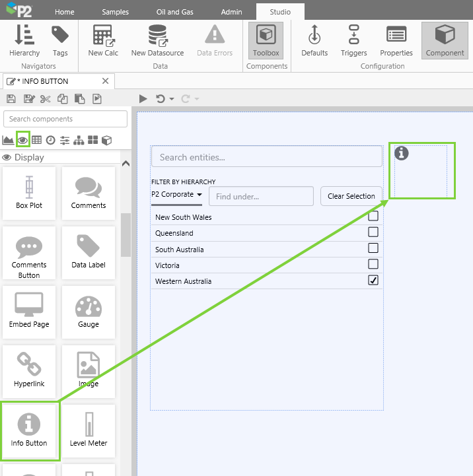Add a New Datasource
The image size is (473, 476).
pyautogui.click(x=157, y=40)
